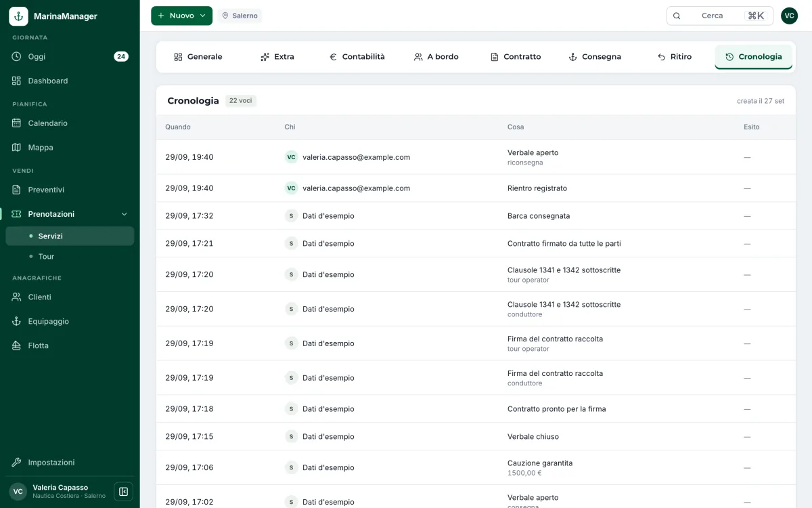Select the Barca consegnata row
The height and width of the screenshot is (508, 812).
[x=476, y=216]
